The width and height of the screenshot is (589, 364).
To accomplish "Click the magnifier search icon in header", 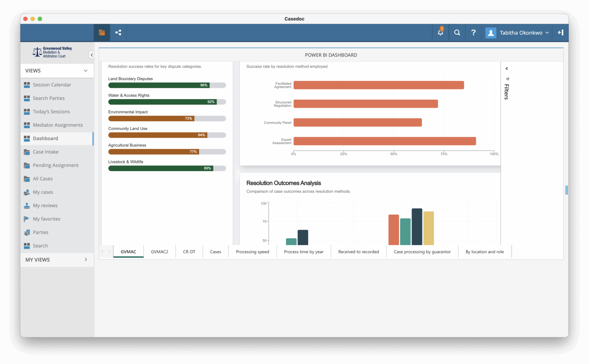I will 457,33.
